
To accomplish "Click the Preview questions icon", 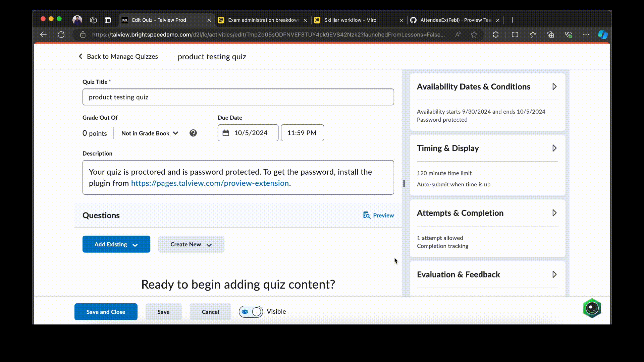I will click(x=367, y=215).
